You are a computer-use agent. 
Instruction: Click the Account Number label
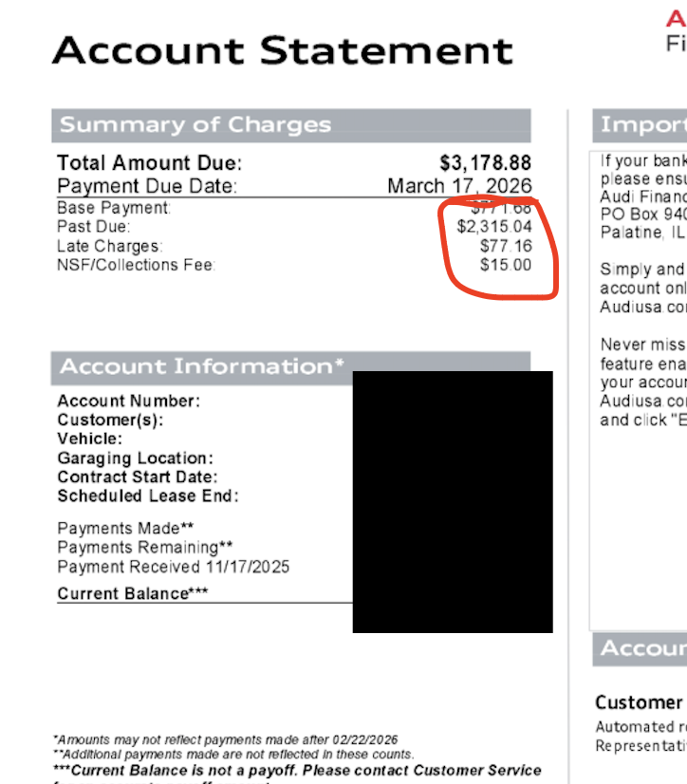click(128, 401)
